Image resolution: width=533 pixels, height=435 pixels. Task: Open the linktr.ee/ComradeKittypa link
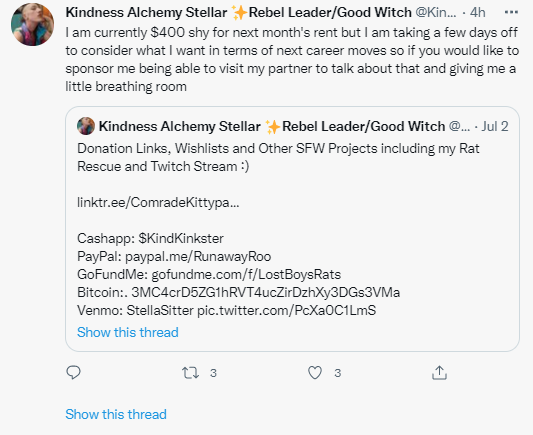pos(158,203)
